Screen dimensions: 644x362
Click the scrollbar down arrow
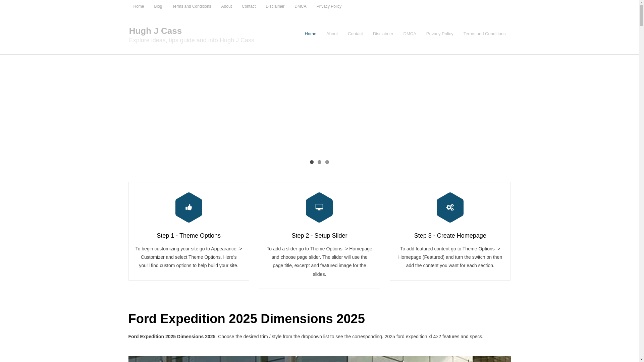point(641,359)
